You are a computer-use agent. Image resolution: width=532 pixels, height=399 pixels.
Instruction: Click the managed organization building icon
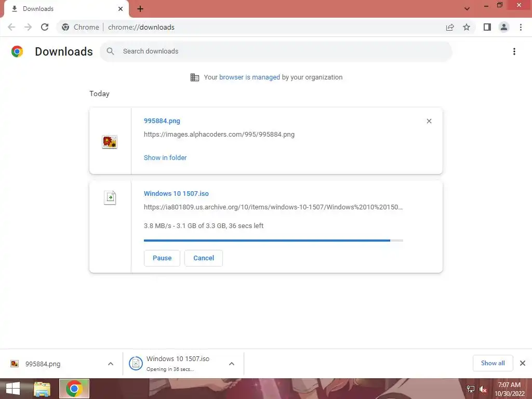195,77
